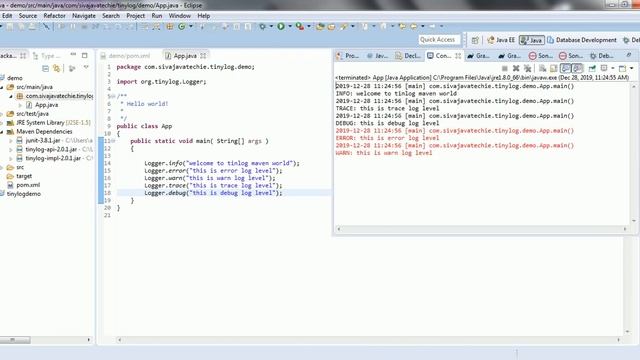This screenshot has height=360, width=640.
Task: Open the Debug button dropdown arrow
Action: coord(271,27)
